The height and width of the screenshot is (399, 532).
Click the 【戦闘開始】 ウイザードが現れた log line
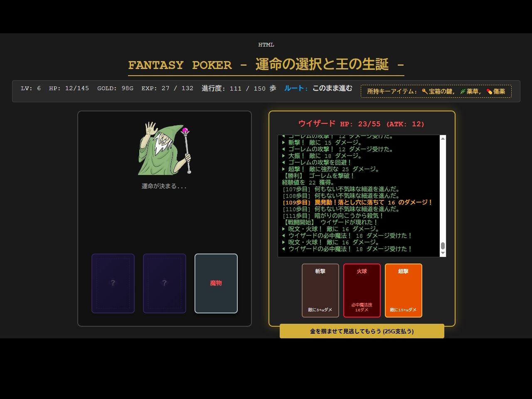330,222
